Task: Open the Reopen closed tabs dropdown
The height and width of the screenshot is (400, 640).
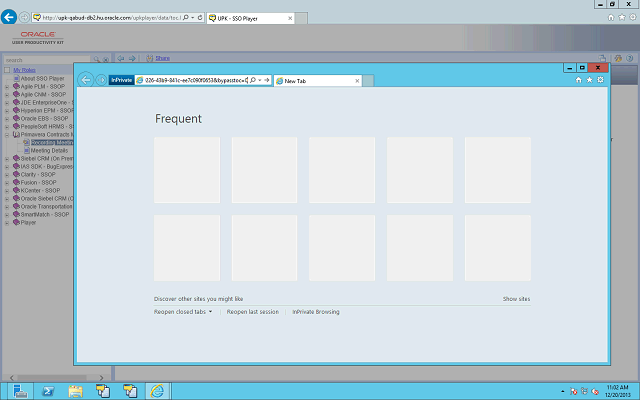Action: [x=183, y=312]
